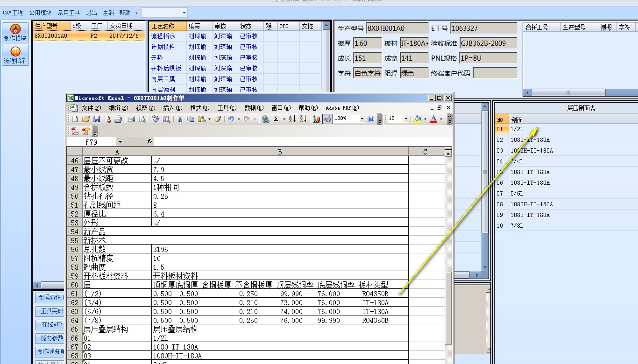The width and height of the screenshot is (638, 364).
Task: Click the Insert Hyperlink globe icon
Action: pyautogui.click(x=265, y=119)
